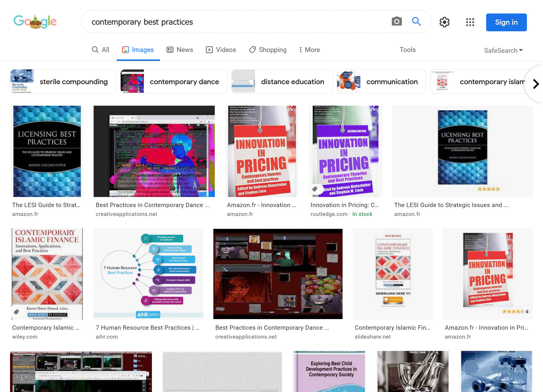543x392 pixels.
Task: Click the 'routledge.com' source label
Action: click(x=329, y=214)
